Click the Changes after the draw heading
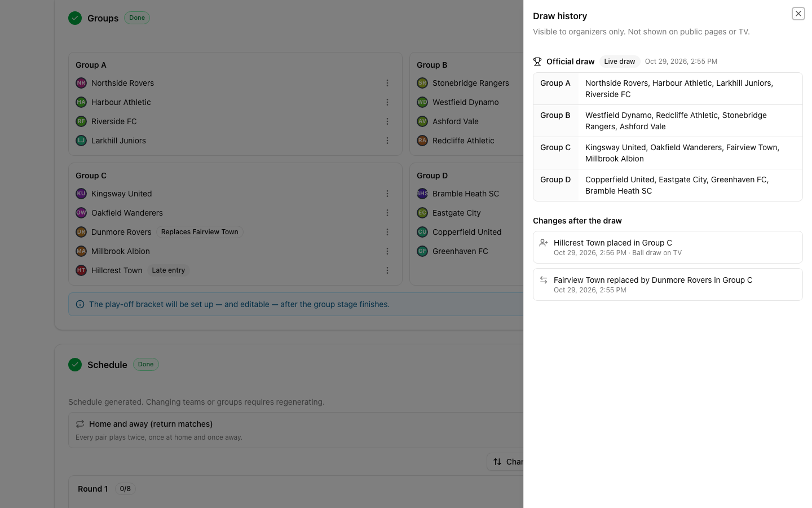Image resolution: width=812 pixels, height=508 pixels. point(577,221)
